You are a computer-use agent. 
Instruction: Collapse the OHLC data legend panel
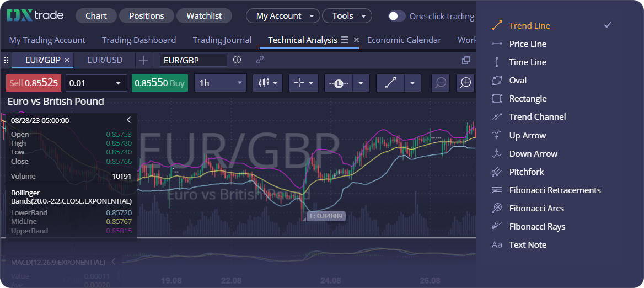click(129, 120)
